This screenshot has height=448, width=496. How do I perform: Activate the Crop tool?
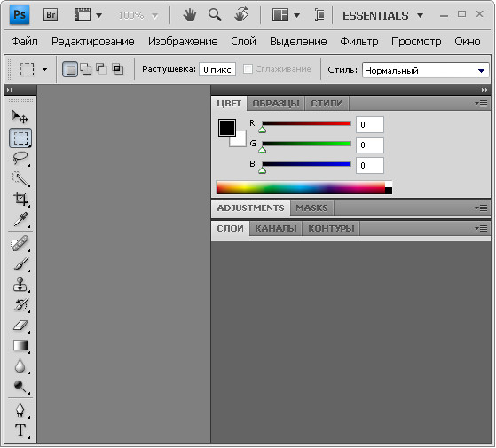pyautogui.click(x=20, y=200)
